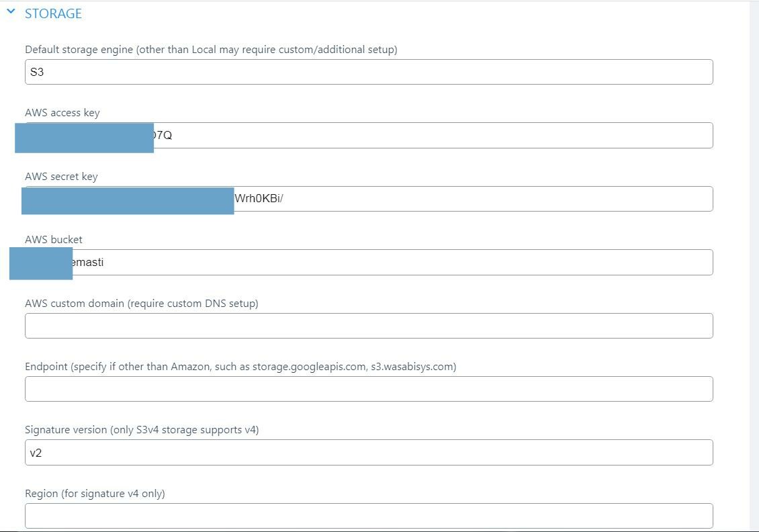Click the Endpoint label mentioning s3.wasabisys.com
The height and width of the screenshot is (532, 759).
[240, 367]
